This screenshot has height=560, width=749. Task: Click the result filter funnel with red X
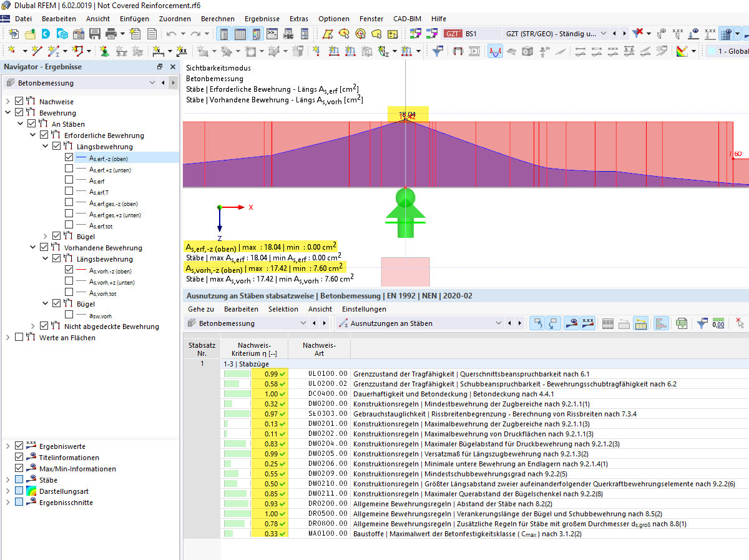[637, 33]
